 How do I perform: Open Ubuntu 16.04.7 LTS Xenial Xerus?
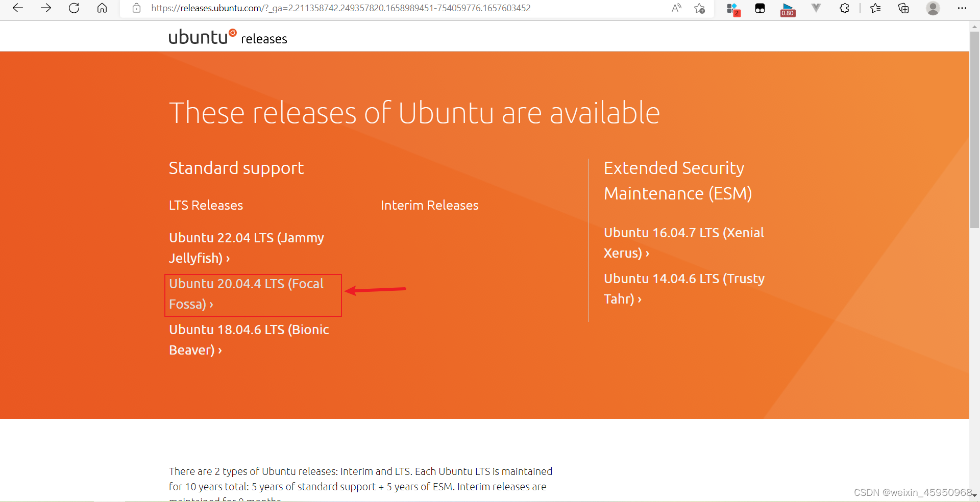click(684, 242)
